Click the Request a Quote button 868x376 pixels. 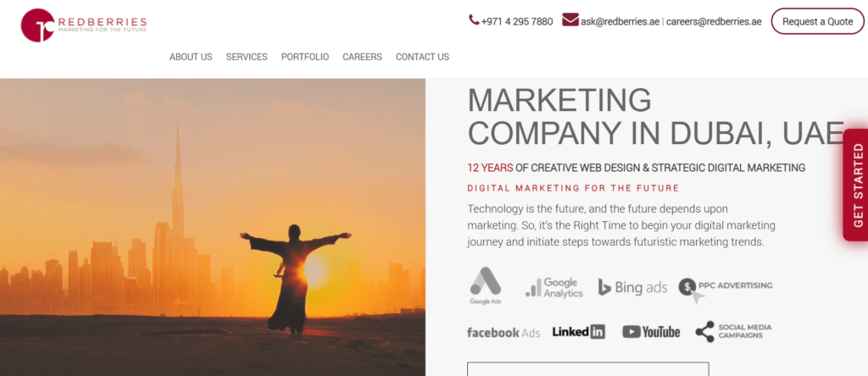818,21
